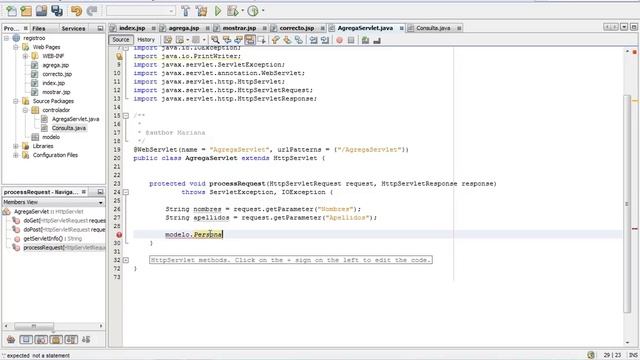Viewport: 640px width, 360px height.
Task: Click the Uncomment code icon
Action: (x=377, y=40)
